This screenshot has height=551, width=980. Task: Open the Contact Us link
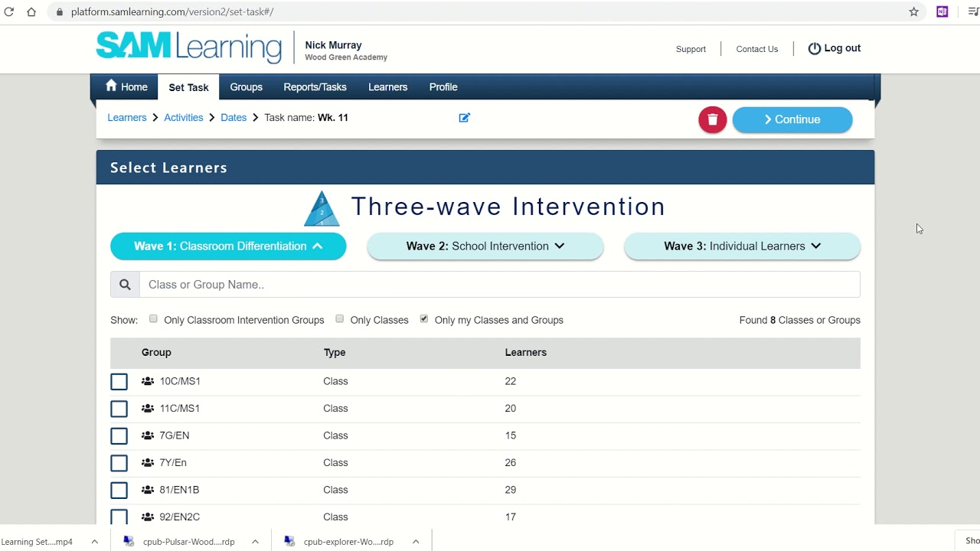[x=757, y=49]
